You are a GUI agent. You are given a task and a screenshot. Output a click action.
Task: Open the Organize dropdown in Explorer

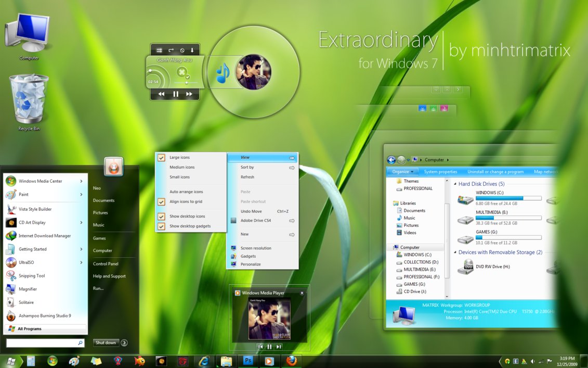pyautogui.click(x=403, y=172)
